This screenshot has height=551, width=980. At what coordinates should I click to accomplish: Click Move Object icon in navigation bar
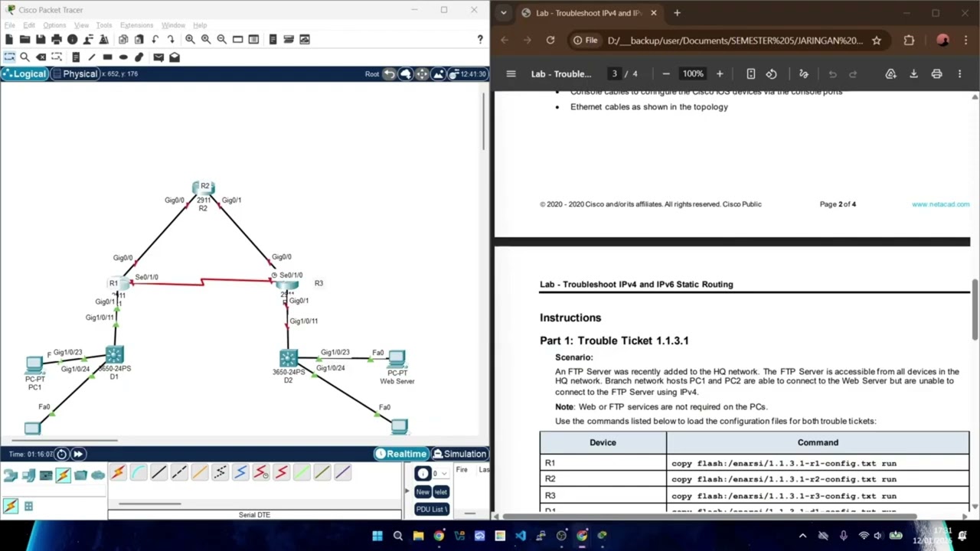[422, 74]
